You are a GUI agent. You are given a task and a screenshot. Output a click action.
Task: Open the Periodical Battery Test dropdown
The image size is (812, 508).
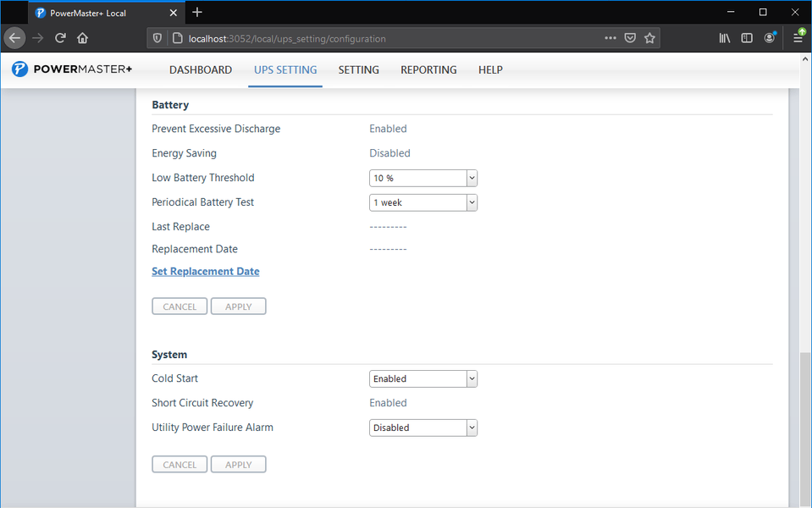[x=423, y=202]
